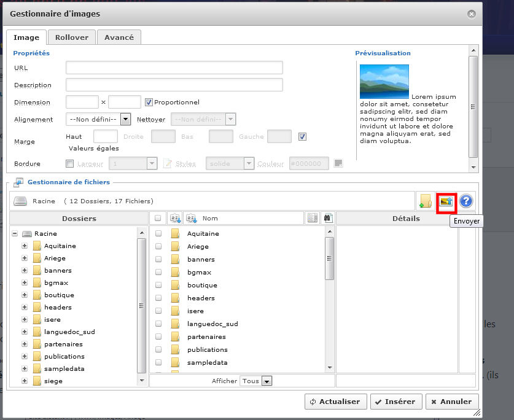Switch to the Rollover tab
This screenshot has width=514, height=420.
(72, 37)
